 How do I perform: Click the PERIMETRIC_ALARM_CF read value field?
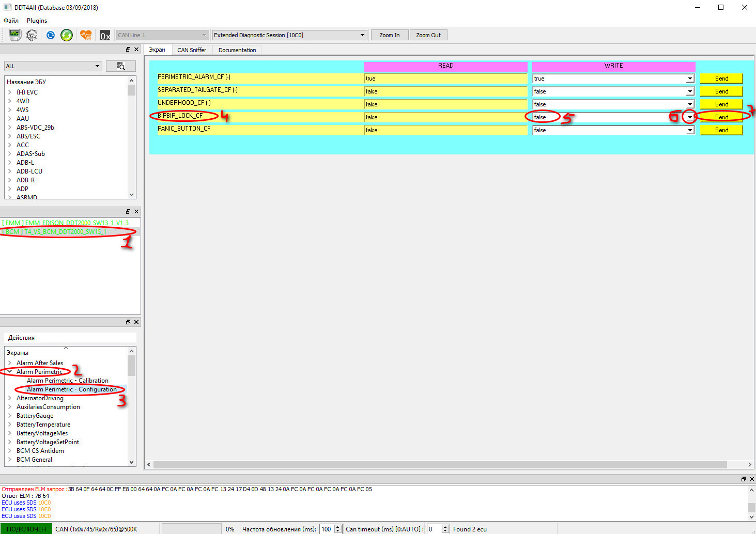pos(445,78)
